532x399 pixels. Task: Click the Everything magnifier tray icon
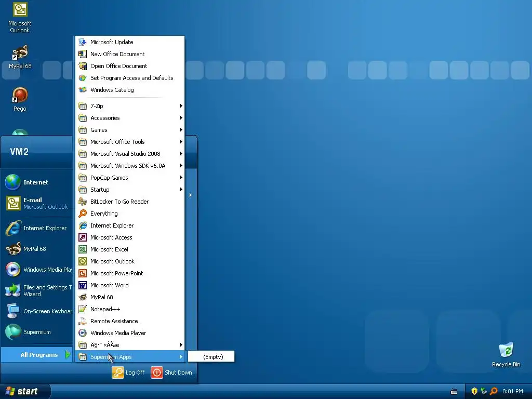(494, 391)
